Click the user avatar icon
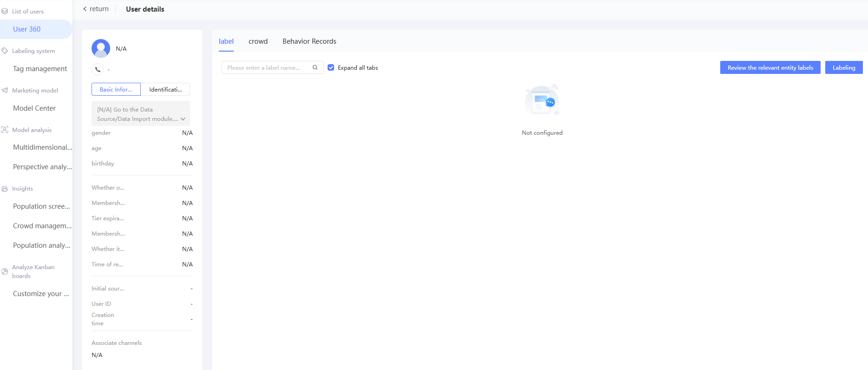The height and width of the screenshot is (370, 868). (x=101, y=48)
